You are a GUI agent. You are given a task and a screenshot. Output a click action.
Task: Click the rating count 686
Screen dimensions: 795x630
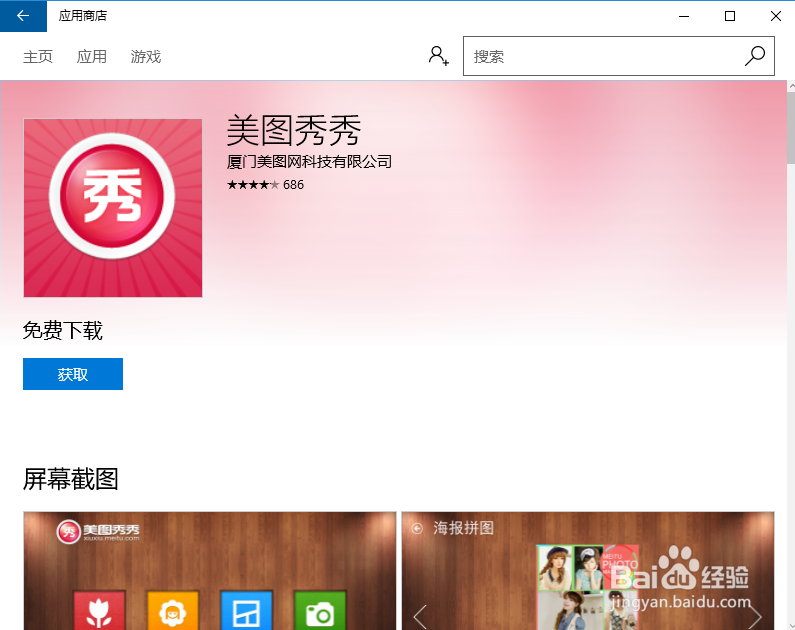pos(294,184)
